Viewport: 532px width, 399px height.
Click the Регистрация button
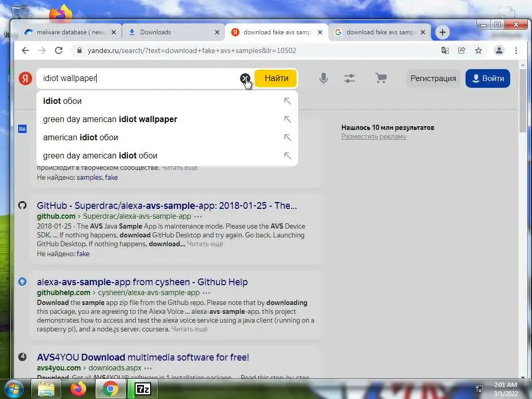point(433,78)
